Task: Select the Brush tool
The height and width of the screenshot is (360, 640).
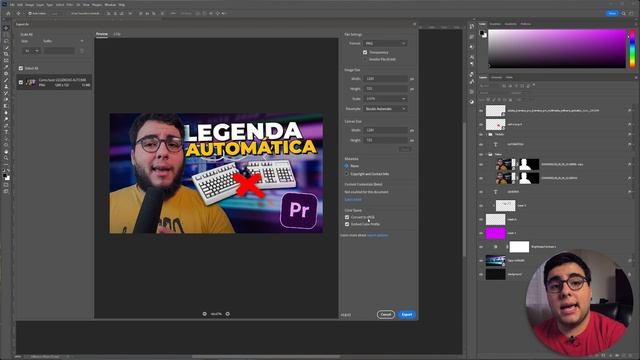Action: tap(6, 80)
